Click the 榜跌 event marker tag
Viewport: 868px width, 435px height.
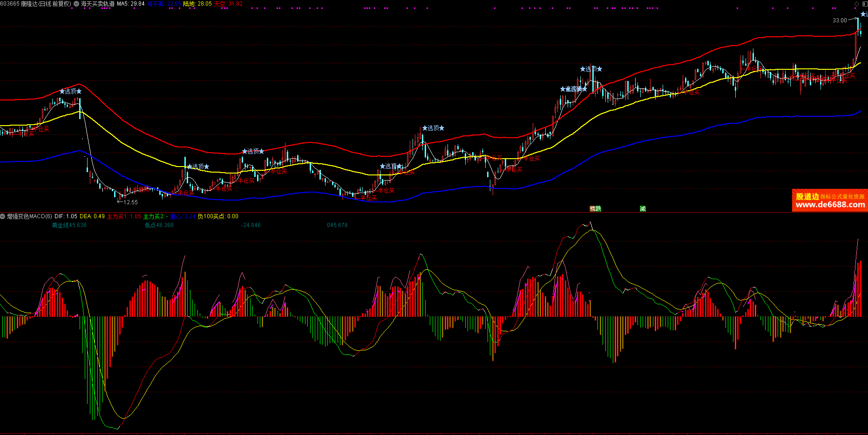[x=595, y=209]
